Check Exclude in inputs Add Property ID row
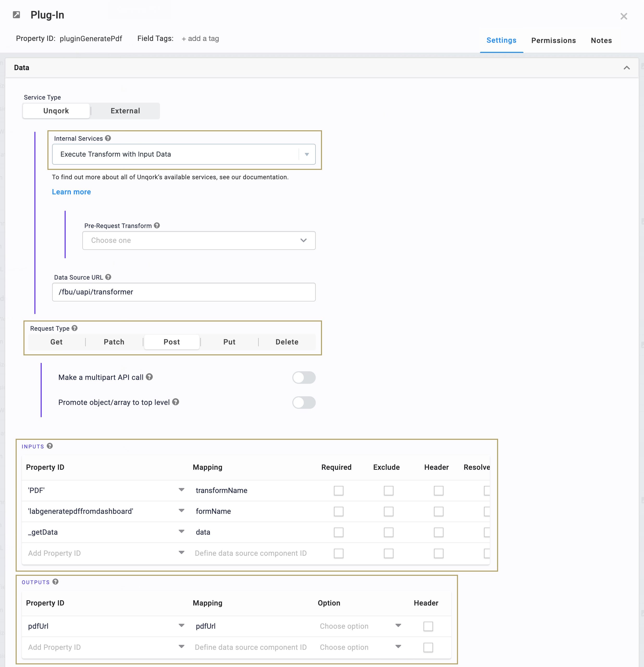The height and width of the screenshot is (667, 644). (x=388, y=553)
